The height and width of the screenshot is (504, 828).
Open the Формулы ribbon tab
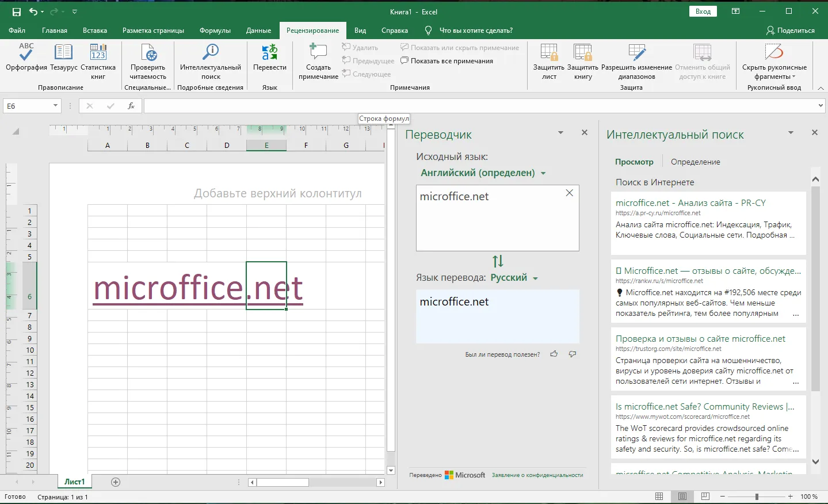click(x=215, y=30)
